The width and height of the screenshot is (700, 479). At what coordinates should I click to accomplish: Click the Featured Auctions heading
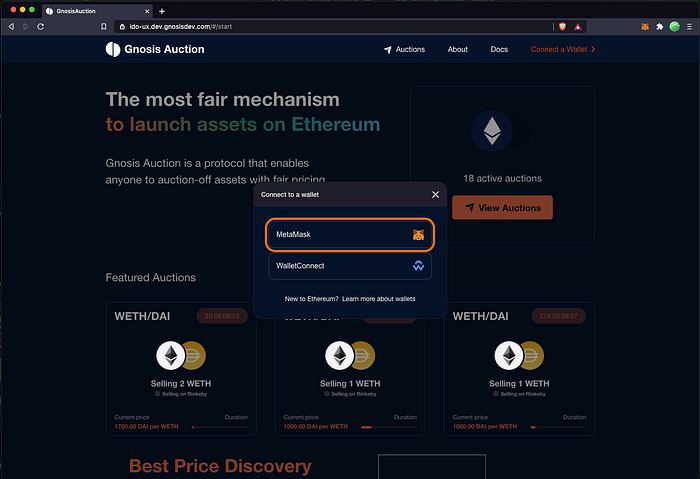(x=150, y=278)
